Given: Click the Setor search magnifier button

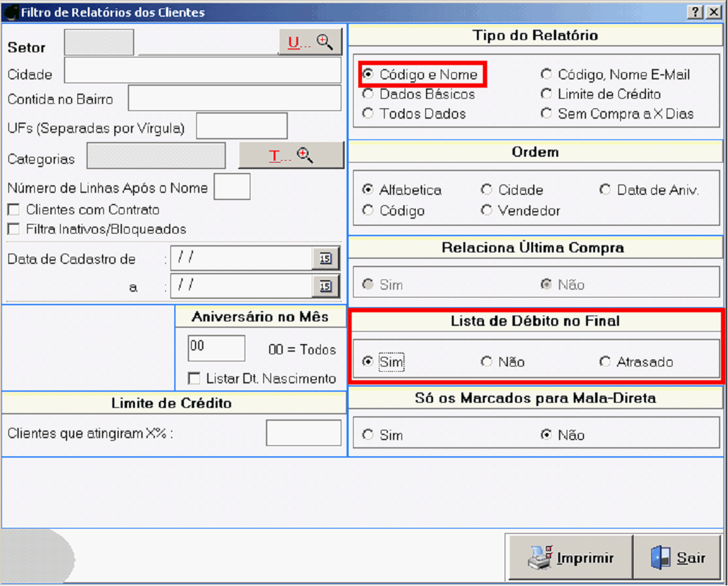Looking at the screenshot, I should (x=310, y=43).
